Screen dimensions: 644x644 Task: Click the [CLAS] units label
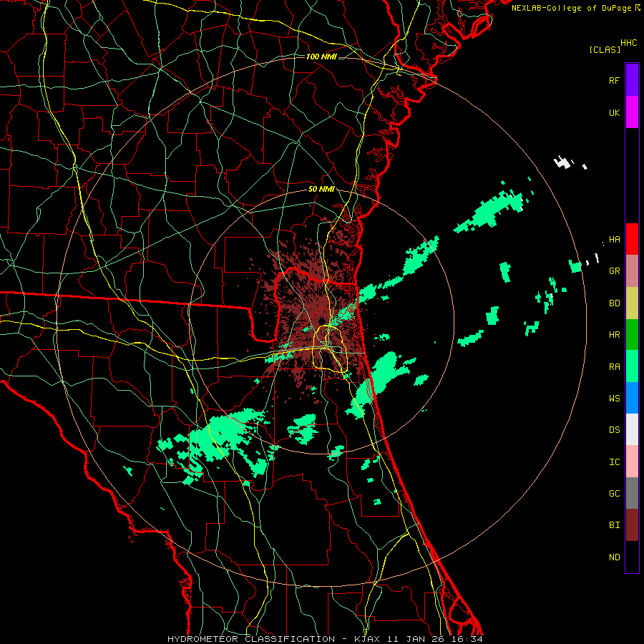pyautogui.click(x=605, y=49)
